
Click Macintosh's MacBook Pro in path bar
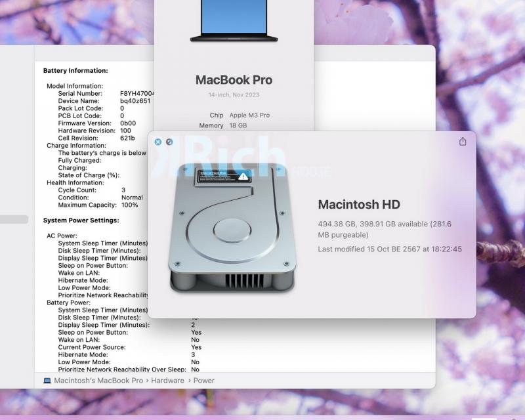(x=98, y=381)
